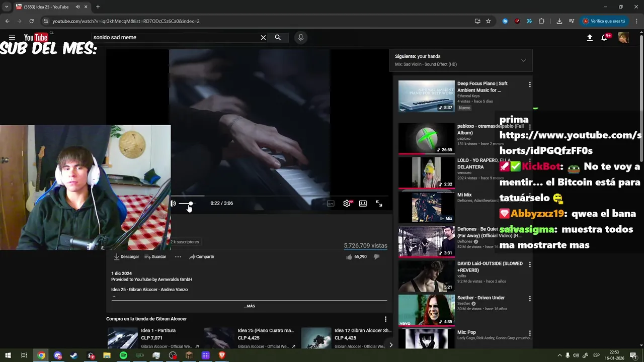Open the Gibran Alcocer store options menu
The height and width of the screenshot is (362, 644).
(385, 319)
